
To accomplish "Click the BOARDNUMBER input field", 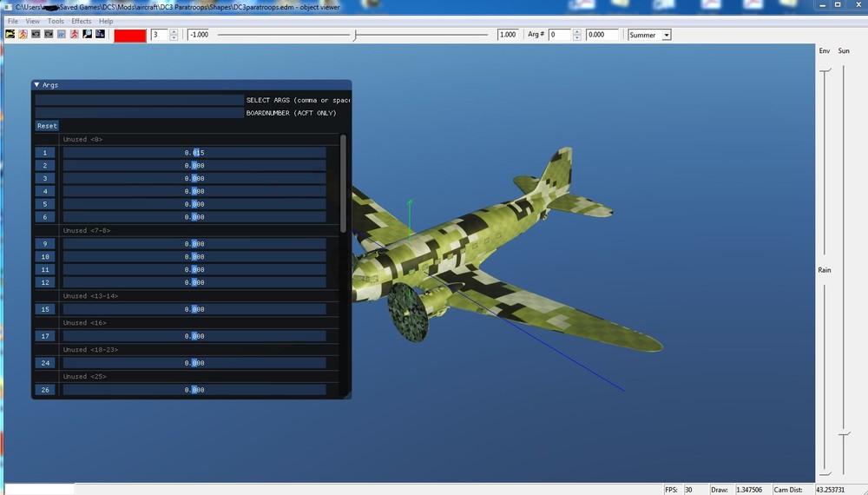I will pos(139,112).
